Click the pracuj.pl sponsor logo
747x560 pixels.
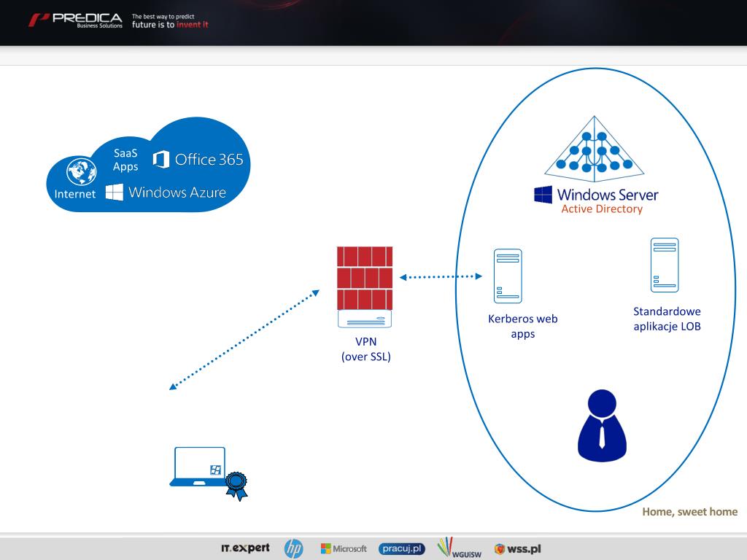coord(402,548)
